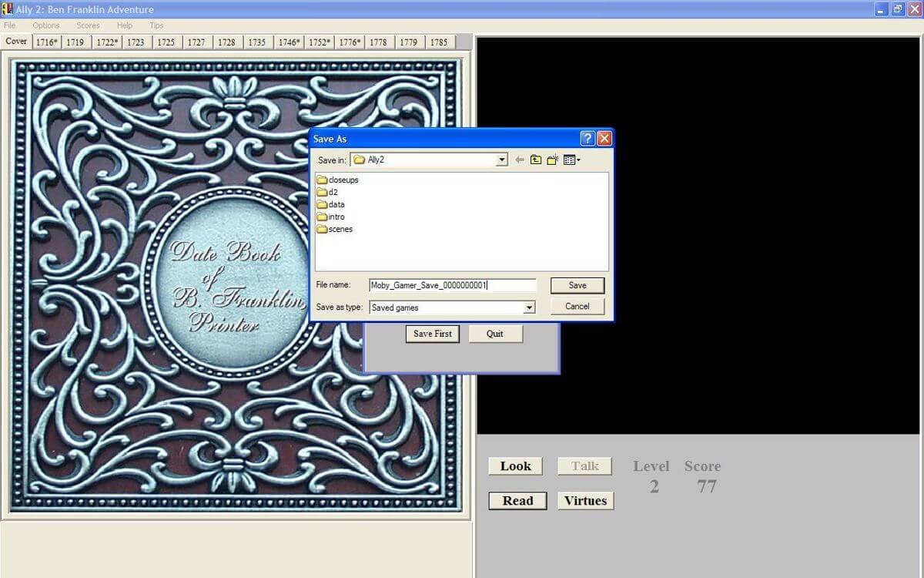Image resolution: width=924 pixels, height=578 pixels.
Task: Cancel the Save As dialog
Action: tap(577, 306)
